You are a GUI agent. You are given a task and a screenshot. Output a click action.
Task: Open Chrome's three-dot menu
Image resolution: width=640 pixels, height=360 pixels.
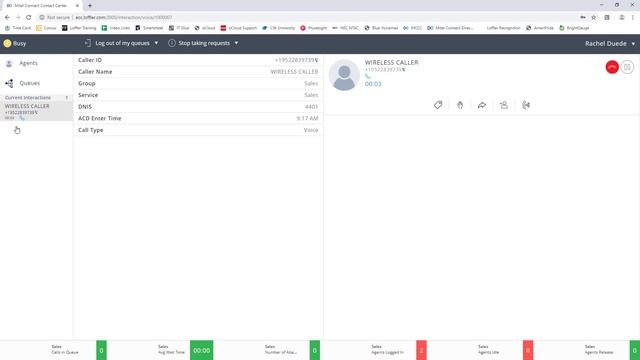[x=633, y=17]
